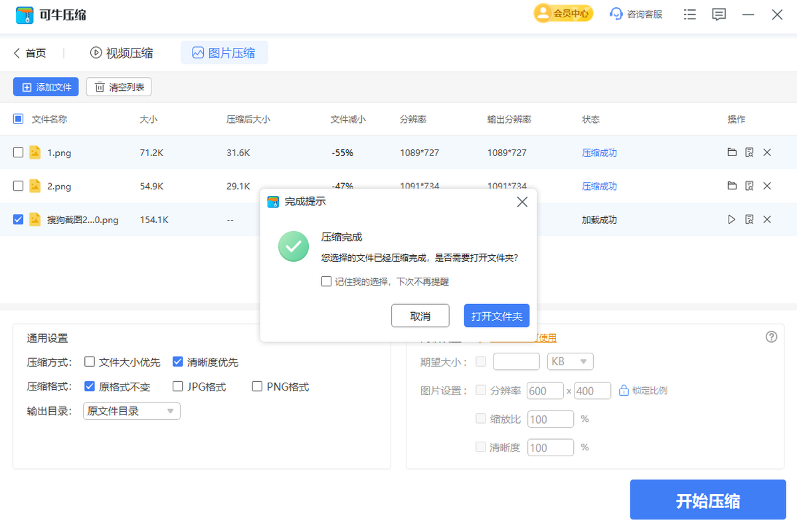Click the 清晰度 value field

click(x=551, y=448)
